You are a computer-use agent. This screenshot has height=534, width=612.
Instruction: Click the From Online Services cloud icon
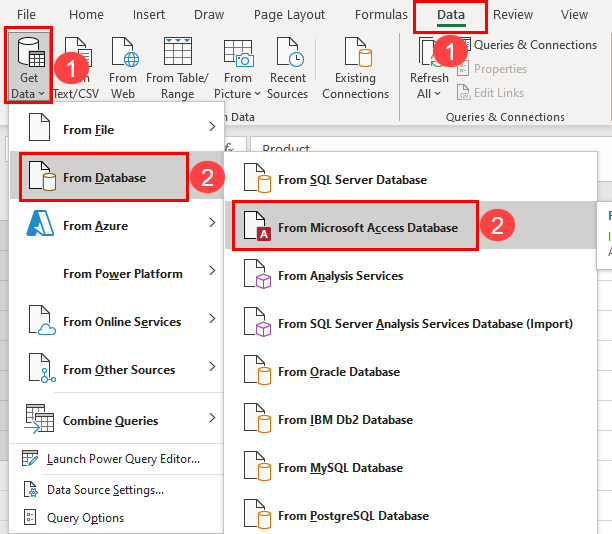(42, 320)
